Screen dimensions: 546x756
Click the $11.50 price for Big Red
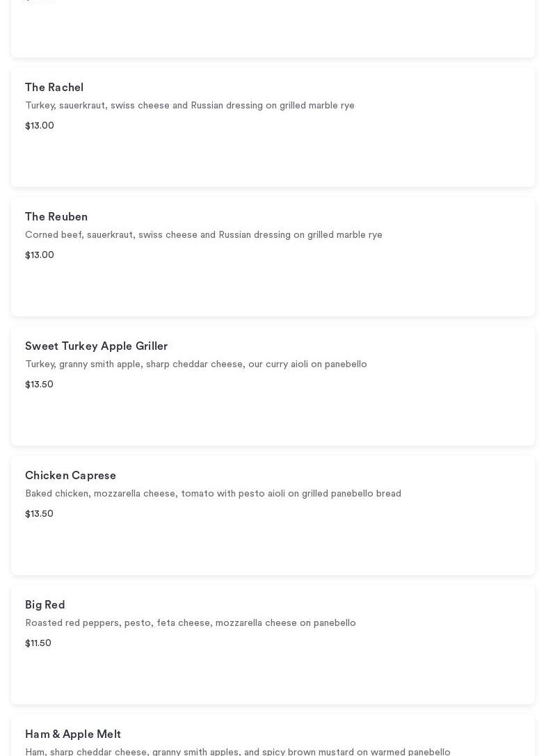(x=38, y=643)
